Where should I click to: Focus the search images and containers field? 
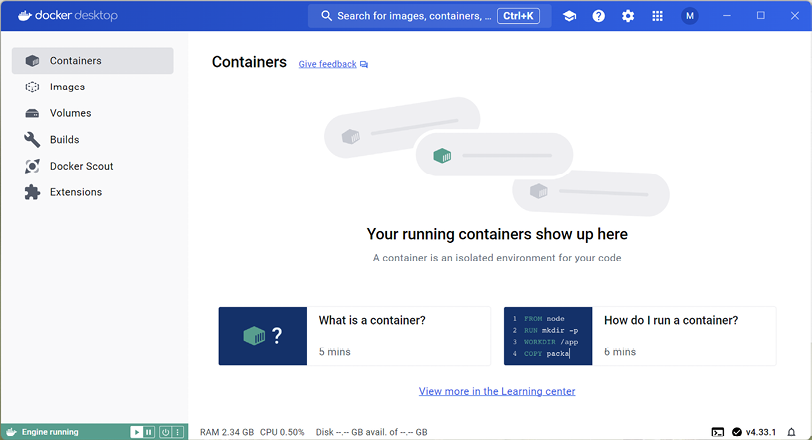[x=429, y=16]
